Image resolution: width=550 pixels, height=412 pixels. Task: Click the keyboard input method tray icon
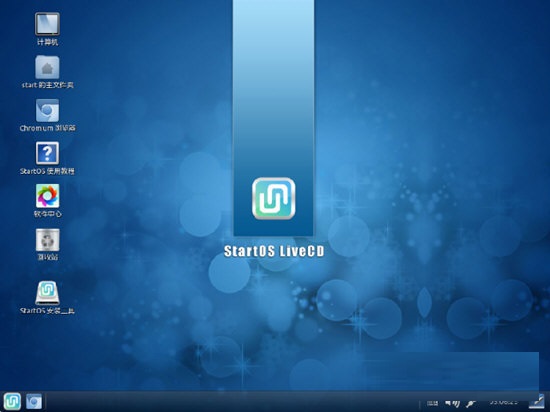coord(432,404)
